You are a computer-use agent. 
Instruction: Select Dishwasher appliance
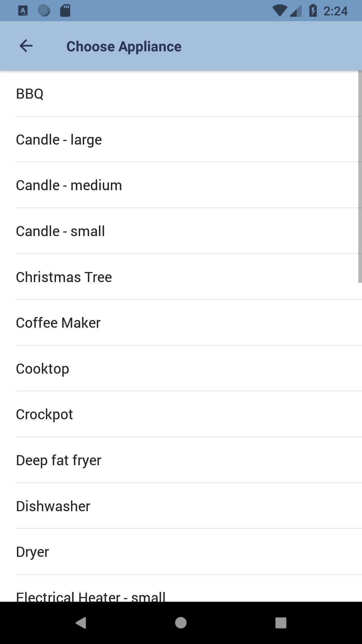click(181, 506)
